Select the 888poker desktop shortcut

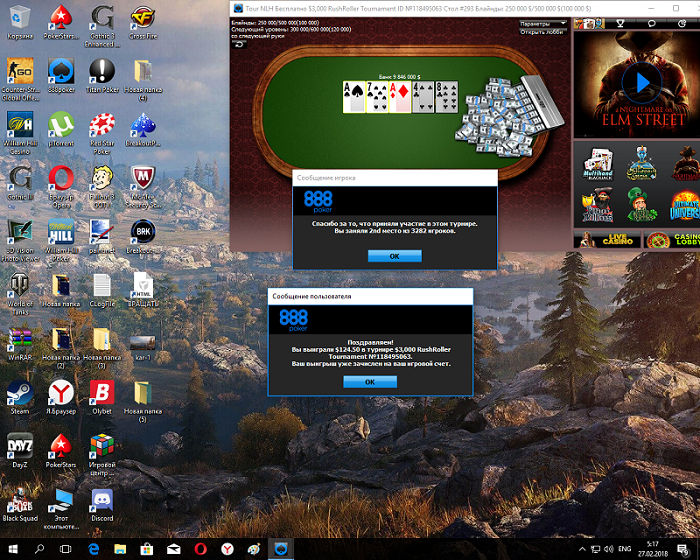click(x=61, y=76)
